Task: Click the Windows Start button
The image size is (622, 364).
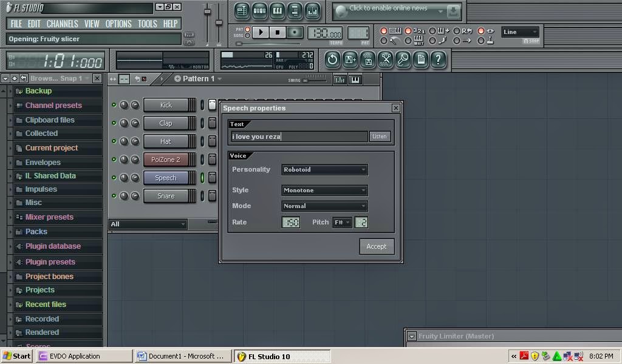Action: tap(16, 356)
